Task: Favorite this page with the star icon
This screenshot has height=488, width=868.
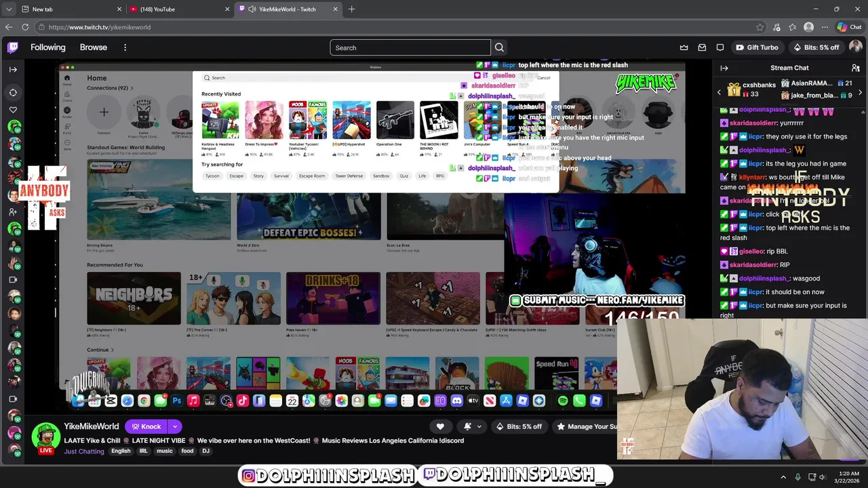Action: 760,27
